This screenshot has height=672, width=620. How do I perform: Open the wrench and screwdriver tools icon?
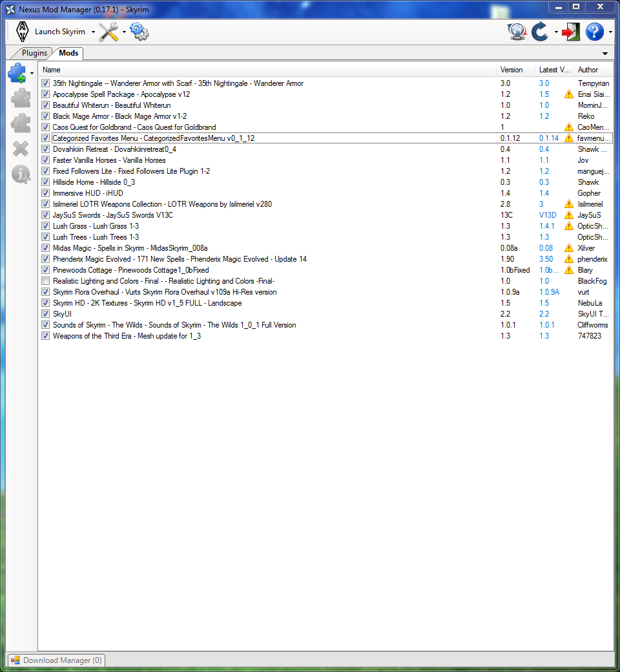coord(108,32)
